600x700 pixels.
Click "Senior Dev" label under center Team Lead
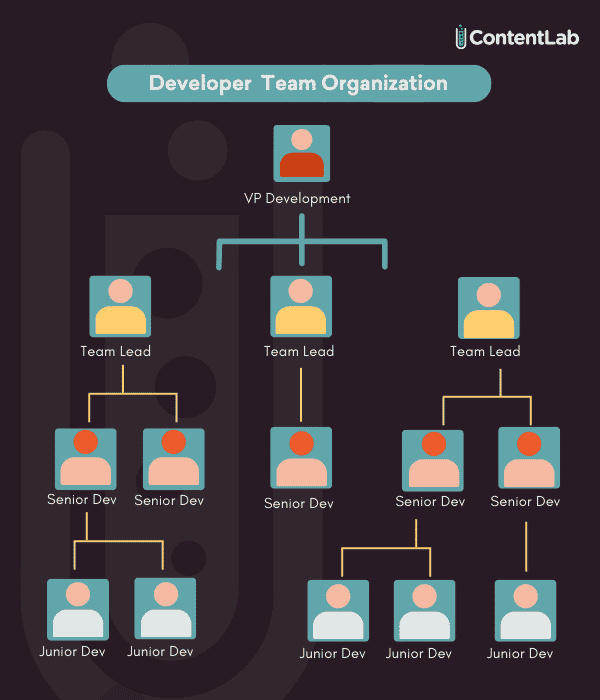coord(299,504)
